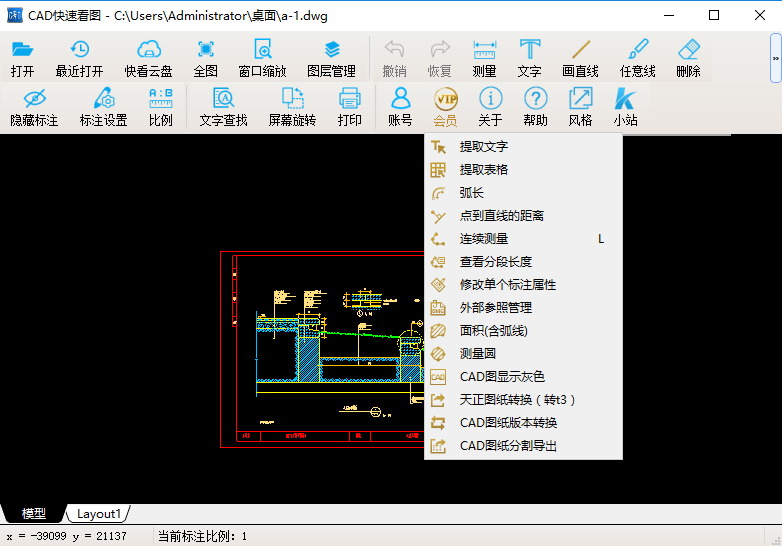Open the 风格 style switcher
Viewport: 782px width, 546px height.
[581, 107]
